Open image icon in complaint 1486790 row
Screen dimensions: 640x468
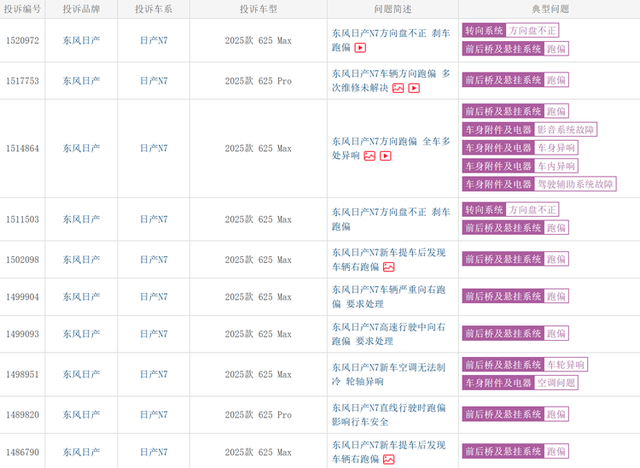pos(389,459)
